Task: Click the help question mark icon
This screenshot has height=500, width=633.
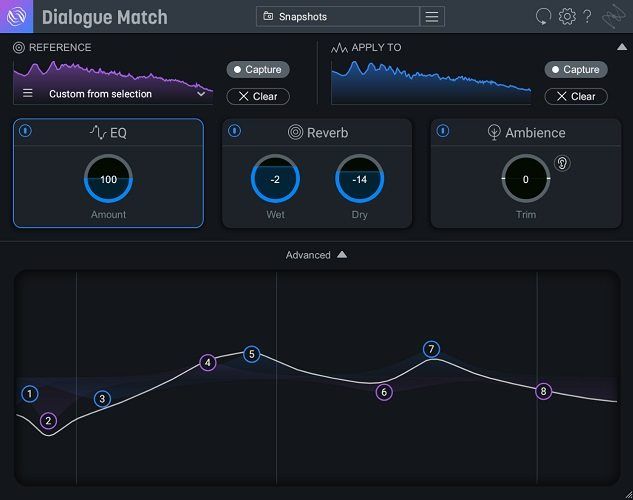Action: [587, 16]
